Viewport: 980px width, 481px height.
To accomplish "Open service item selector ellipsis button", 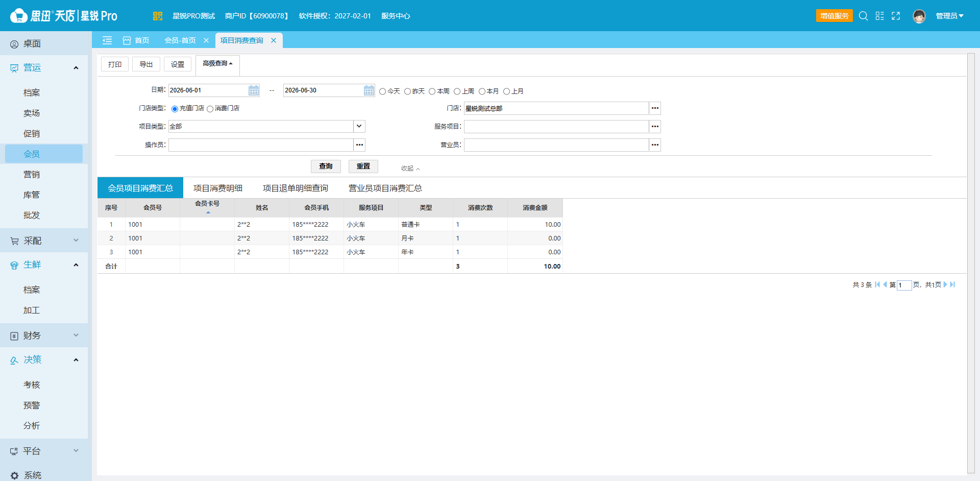I will [x=655, y=127].
